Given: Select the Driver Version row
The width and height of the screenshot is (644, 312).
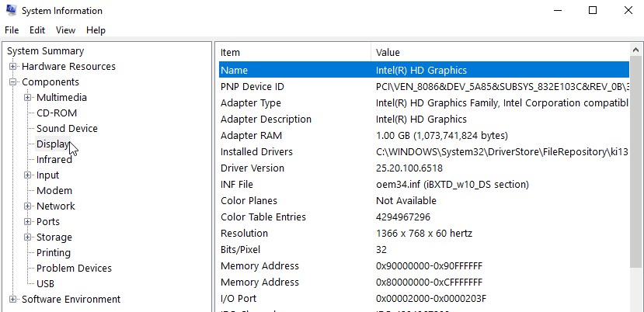Looking at the screenshot, I should 252,168.
